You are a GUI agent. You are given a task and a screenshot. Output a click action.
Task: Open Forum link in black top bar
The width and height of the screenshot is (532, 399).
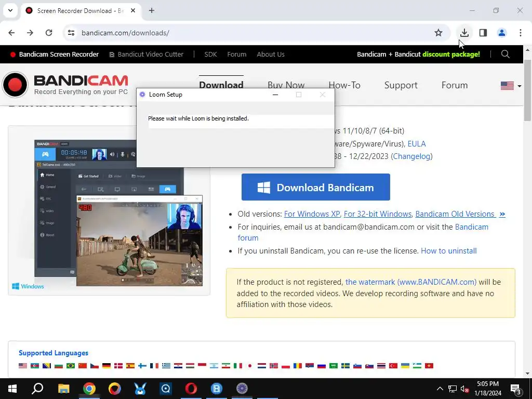pyautogui.click(x=237, y=54)
